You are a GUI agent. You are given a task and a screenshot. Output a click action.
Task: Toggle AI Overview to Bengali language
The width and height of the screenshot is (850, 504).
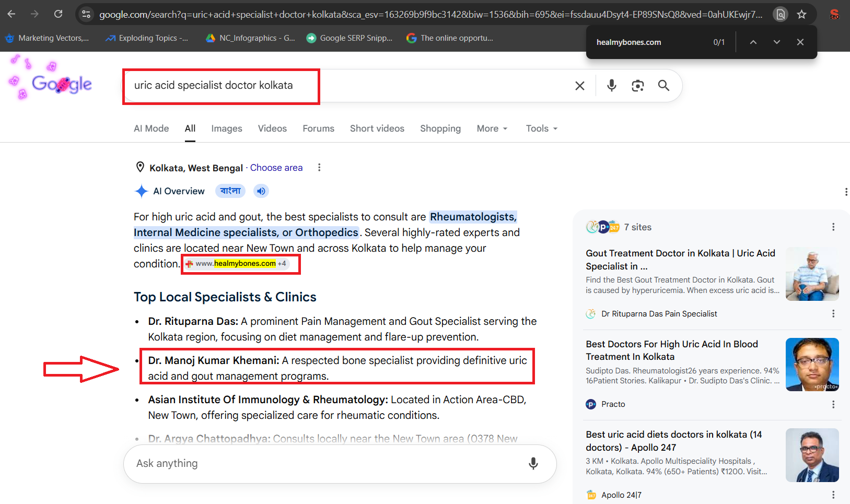pos(230,191)
